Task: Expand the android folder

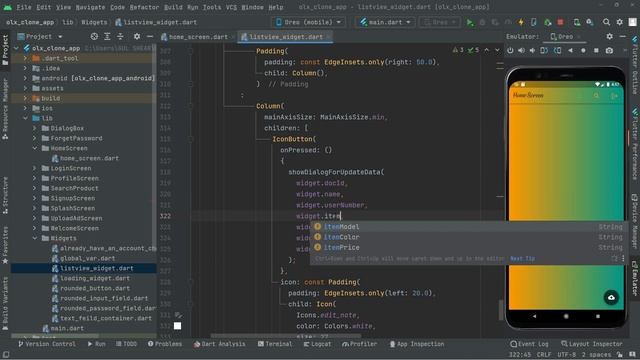Action: click(25, 78)
